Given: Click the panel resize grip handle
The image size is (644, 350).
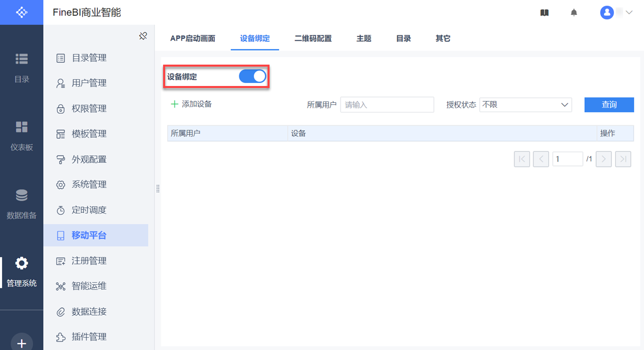Looking at the screenshot, I should point(158,189).
